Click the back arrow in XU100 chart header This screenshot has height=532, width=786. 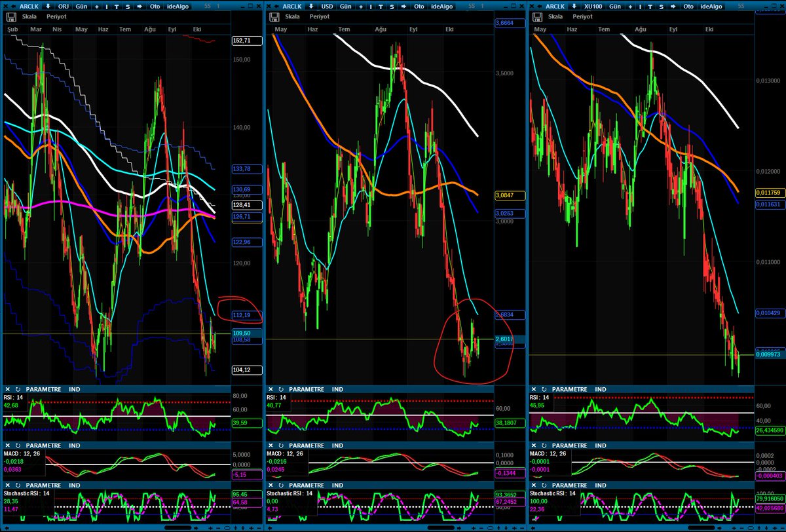(x=540, y=7)
